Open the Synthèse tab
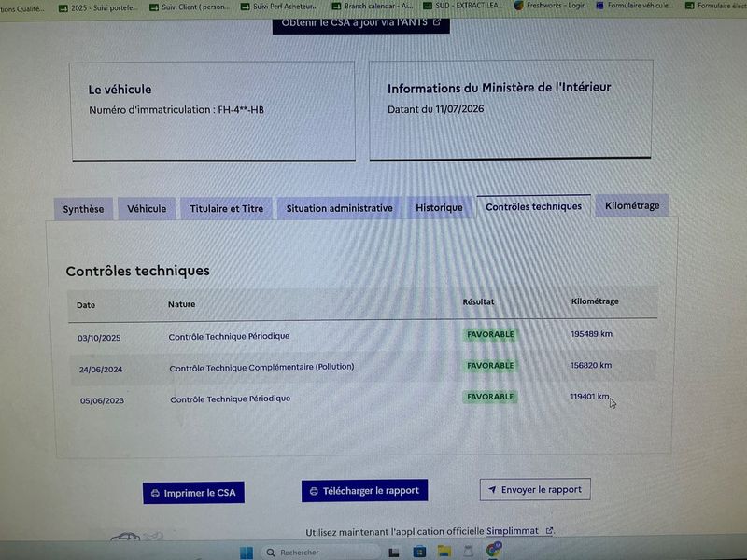Viewport: 747px width, 560px height. [83, 209]
